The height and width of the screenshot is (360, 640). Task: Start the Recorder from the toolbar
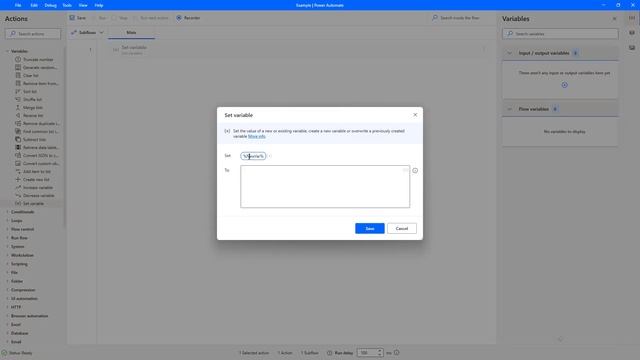188,18
